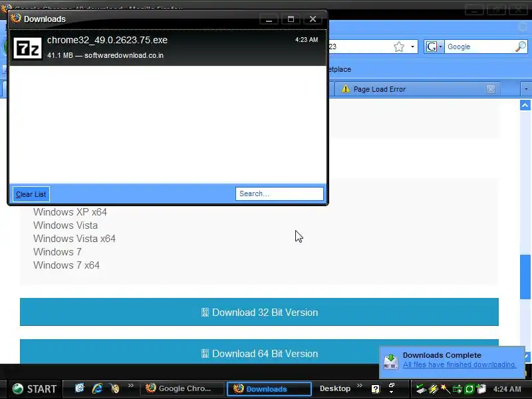Viewport: 532px width, 399px height.
Task: Focus the Downloads window search field
Action: [x=279, y=194]
